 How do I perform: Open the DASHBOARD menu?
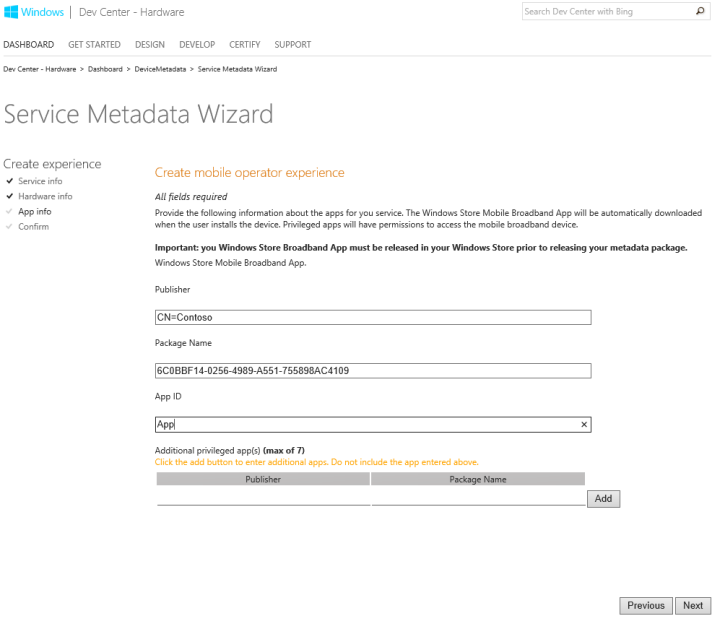[x=28, y=45]
